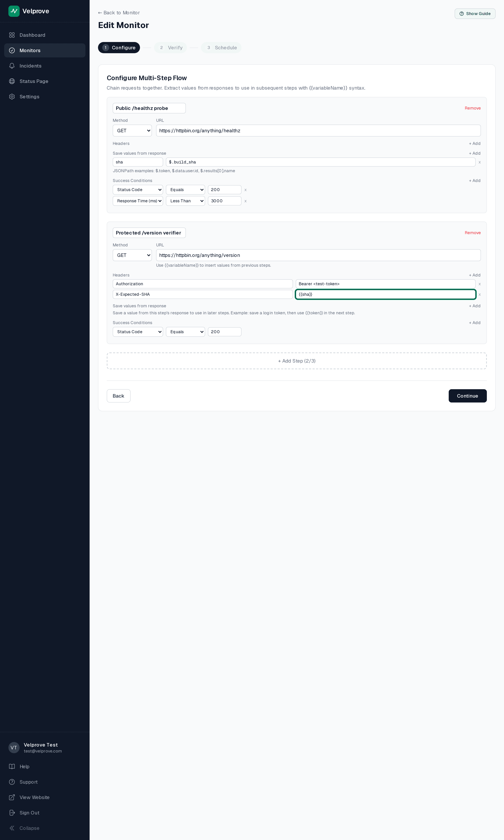The width and height of the screenshot is (504, 840).
Task: Open Help book icon
Action: click(x=12, y=766)
